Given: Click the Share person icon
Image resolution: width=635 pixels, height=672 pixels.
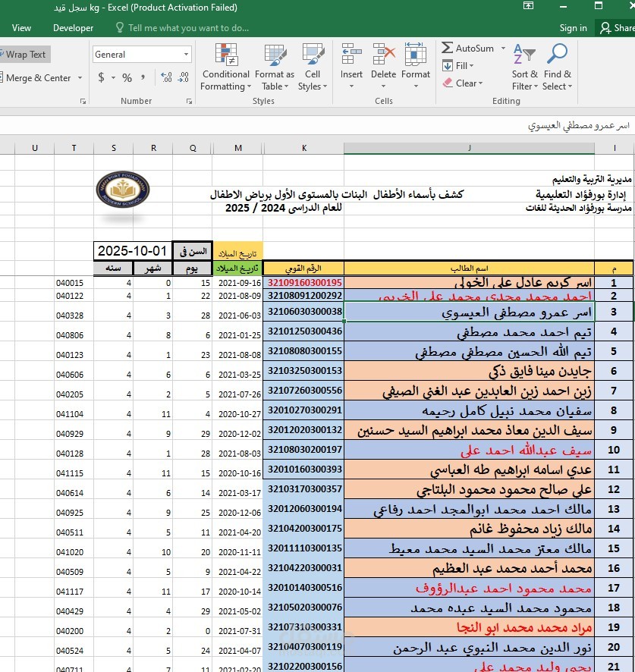Looking at the screenshot, I should pyautogui.click(x=605, y=28).
